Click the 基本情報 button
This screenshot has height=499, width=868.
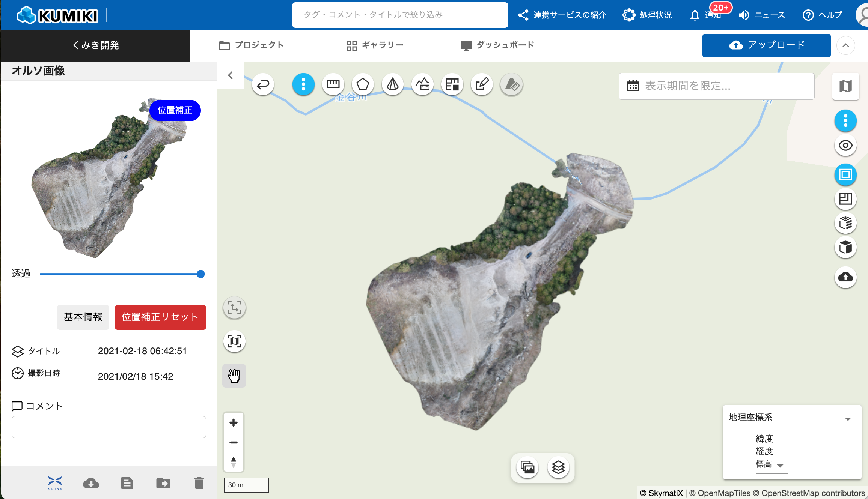[x=83, y=317]
